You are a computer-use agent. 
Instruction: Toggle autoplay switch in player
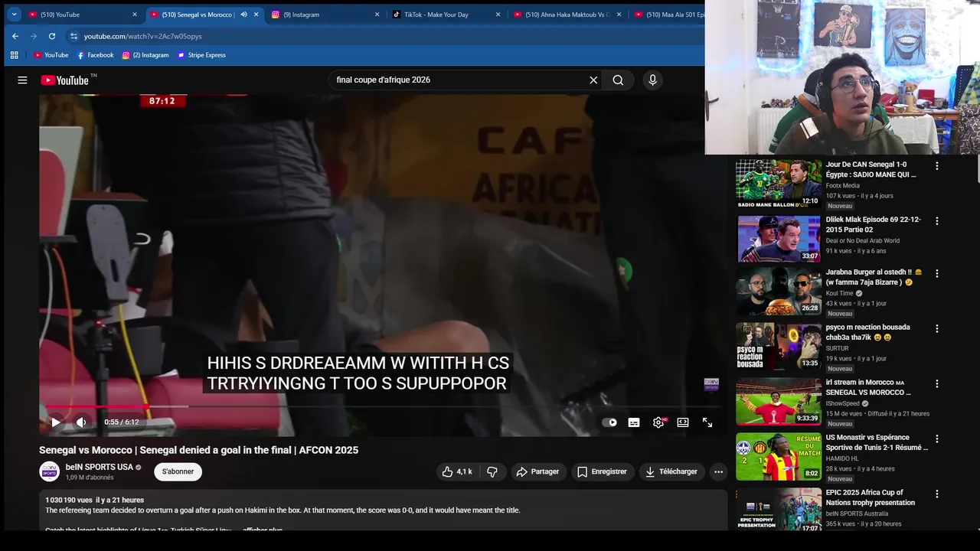tap(609, 422)
